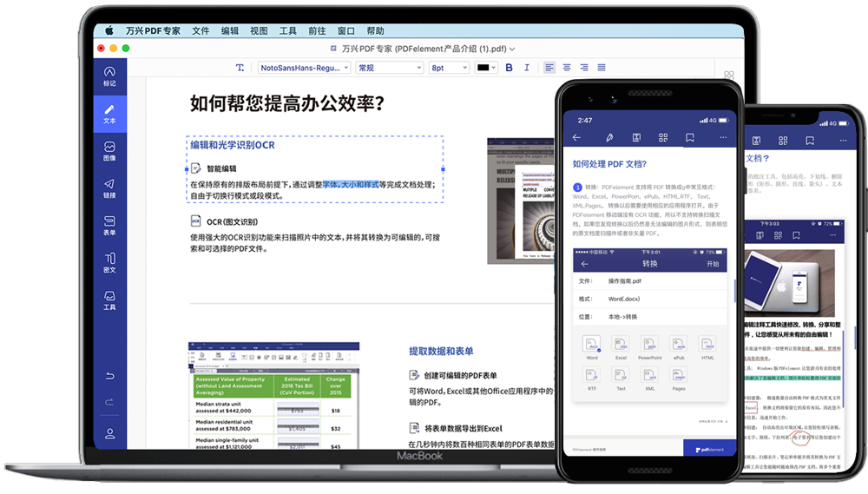Select the 文本 text editing tool
Image resolution: width=868 pixels, height=494 pixels.
click(x=109, y=114)
